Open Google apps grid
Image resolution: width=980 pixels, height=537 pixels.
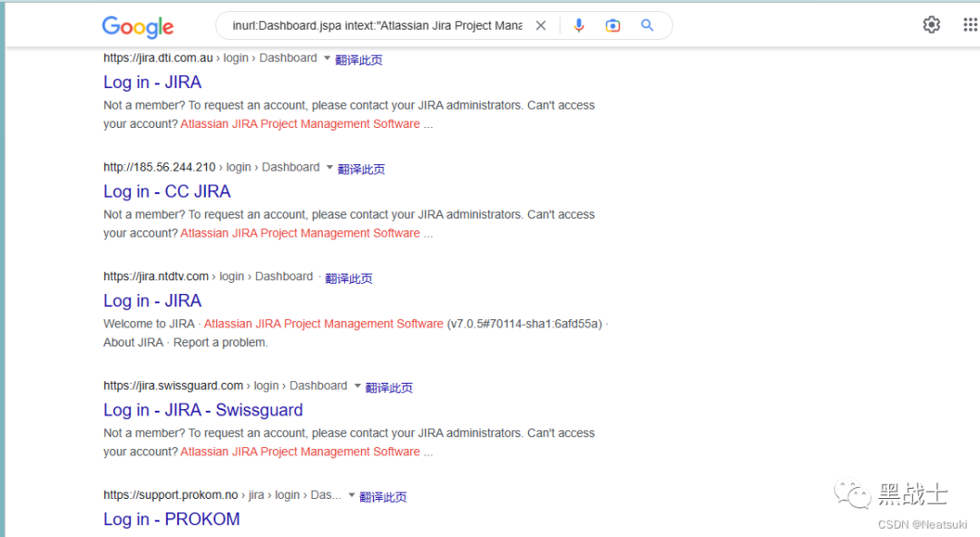pyautogui.click(x=970, y=24)
